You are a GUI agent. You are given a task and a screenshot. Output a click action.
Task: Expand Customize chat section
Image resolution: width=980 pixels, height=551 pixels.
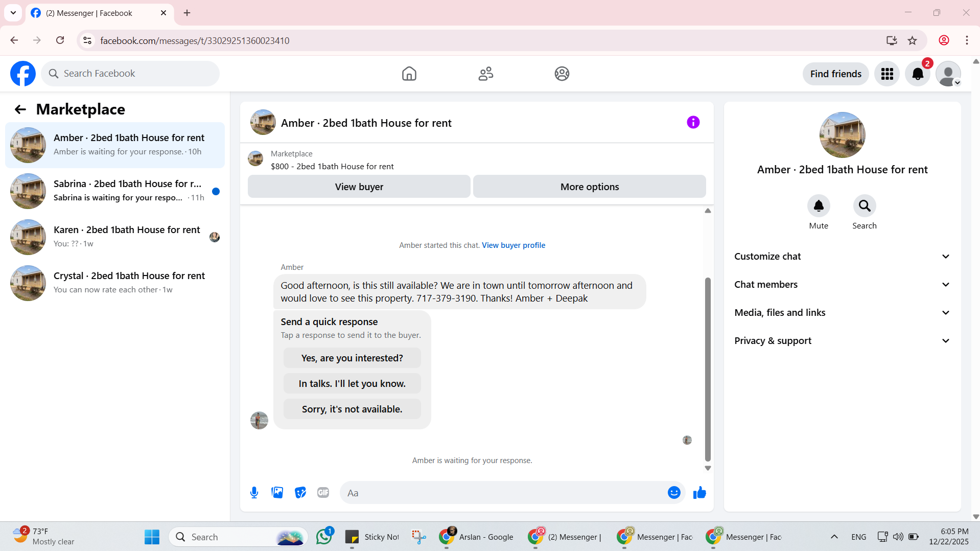[x=842, y=257]
